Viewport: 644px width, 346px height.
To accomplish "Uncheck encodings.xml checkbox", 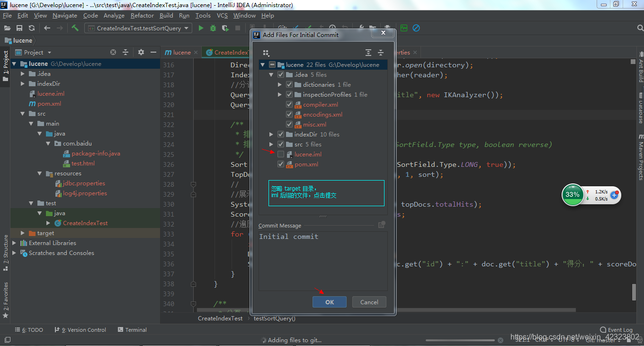I will pyautogui.click(x=289, y=114).
